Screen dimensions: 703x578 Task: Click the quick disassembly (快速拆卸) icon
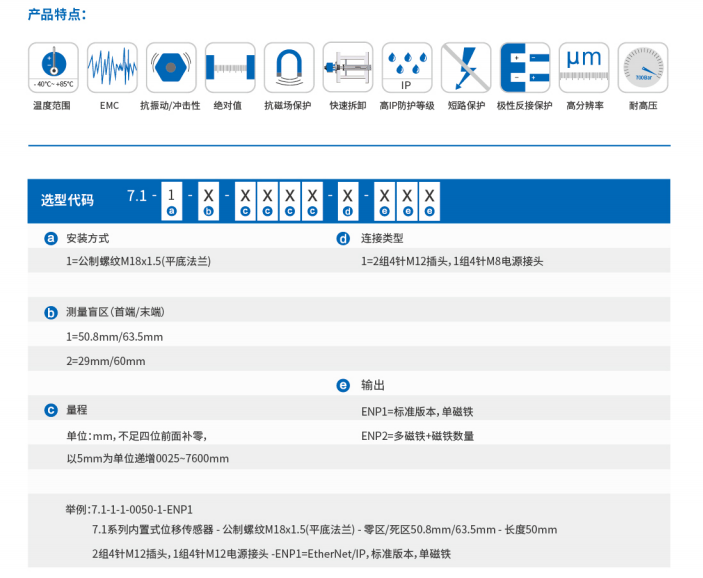348,68
